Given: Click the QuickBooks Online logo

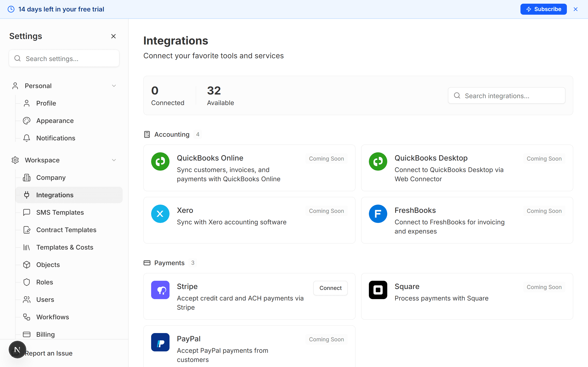Looking at the screenshot, I should tap(160, 161).
